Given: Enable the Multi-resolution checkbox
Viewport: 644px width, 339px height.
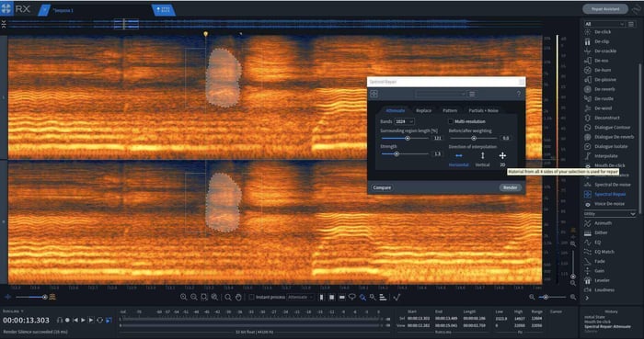Looking at the screenshot, I should coord(451,122).
